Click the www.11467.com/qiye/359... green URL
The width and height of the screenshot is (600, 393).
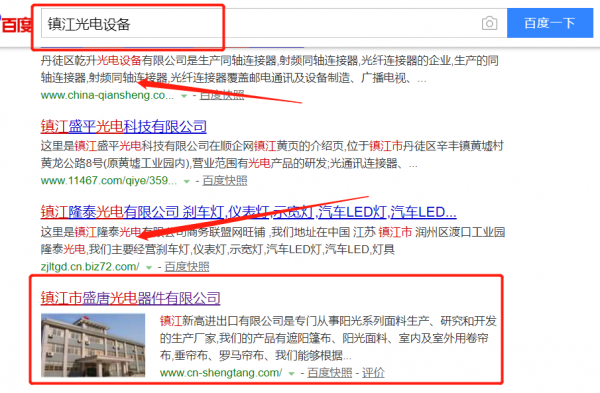click(x=109, y=180)
